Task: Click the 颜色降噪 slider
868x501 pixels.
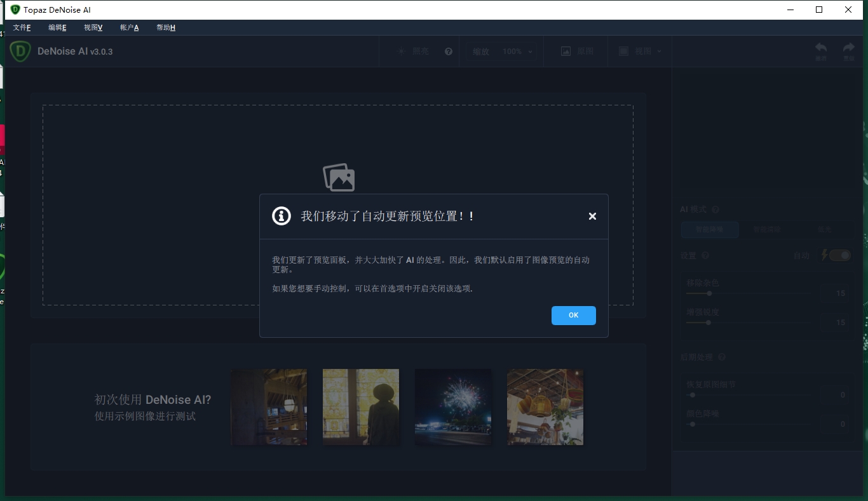Action: tap(747, 424)
